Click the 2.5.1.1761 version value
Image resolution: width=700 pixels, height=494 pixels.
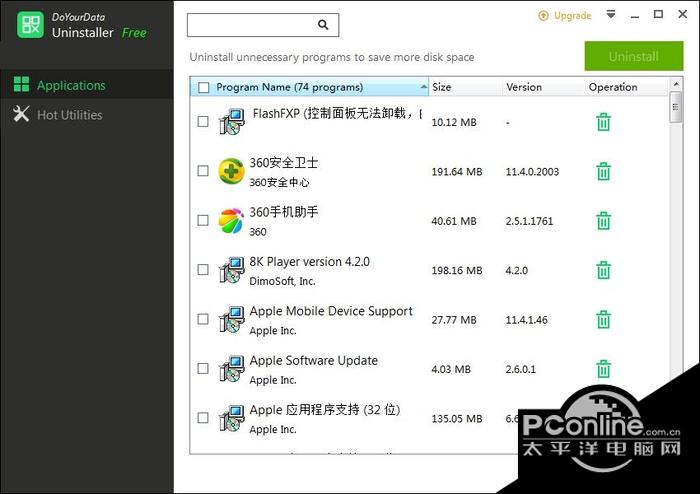click(529, 221)
